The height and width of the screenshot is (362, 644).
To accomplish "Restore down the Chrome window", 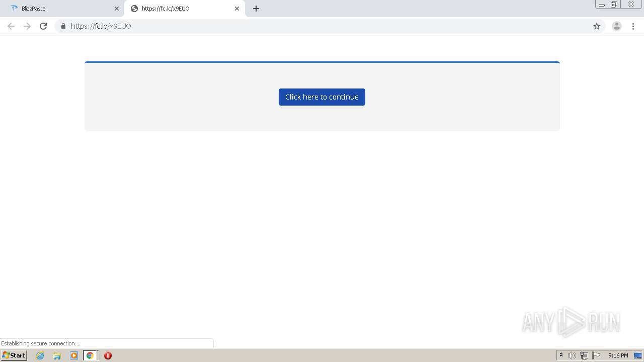I will [x=614, y=5].
